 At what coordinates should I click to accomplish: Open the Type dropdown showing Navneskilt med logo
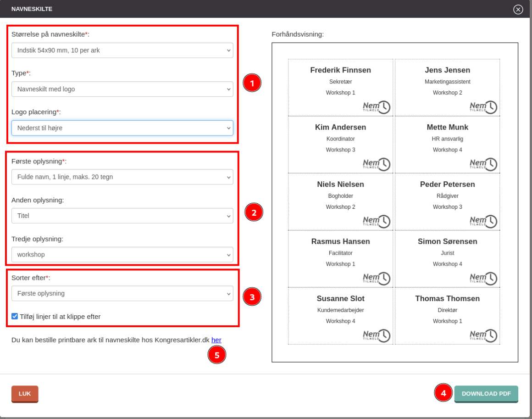[x=122, y=89]
